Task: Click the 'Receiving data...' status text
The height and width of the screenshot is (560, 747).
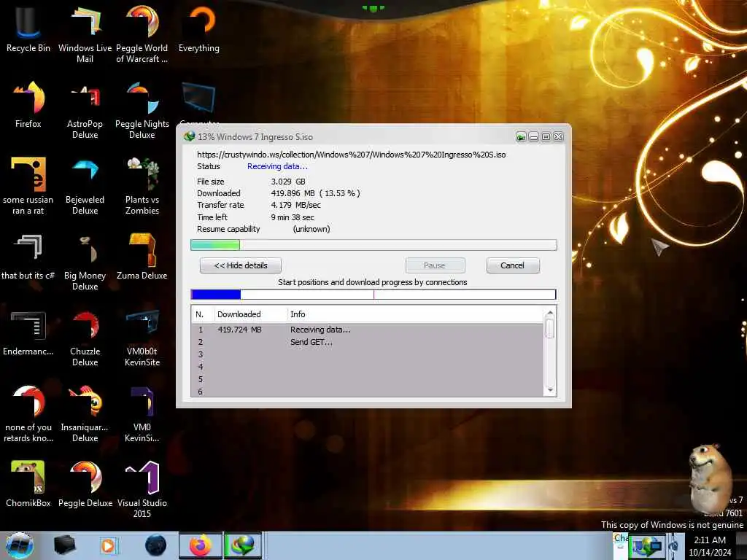Action: tap(277, 166)
